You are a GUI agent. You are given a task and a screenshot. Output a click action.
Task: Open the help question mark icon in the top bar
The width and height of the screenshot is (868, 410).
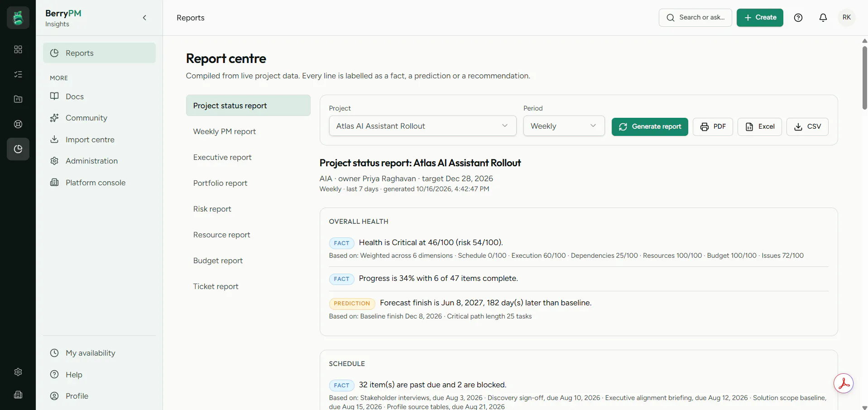(798, 18)
